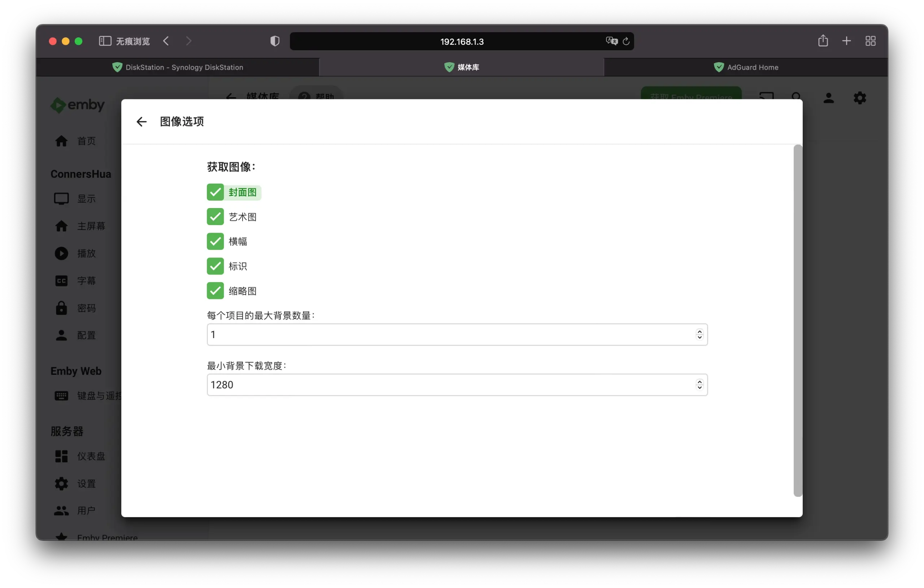
Task: Uncheck the 封面图 checkbox
Action: 215,192
